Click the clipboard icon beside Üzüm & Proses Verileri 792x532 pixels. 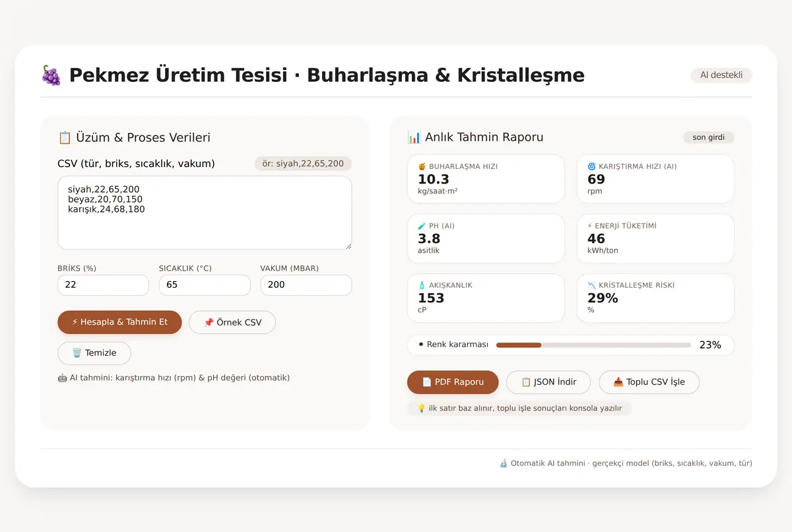point(65,138)
